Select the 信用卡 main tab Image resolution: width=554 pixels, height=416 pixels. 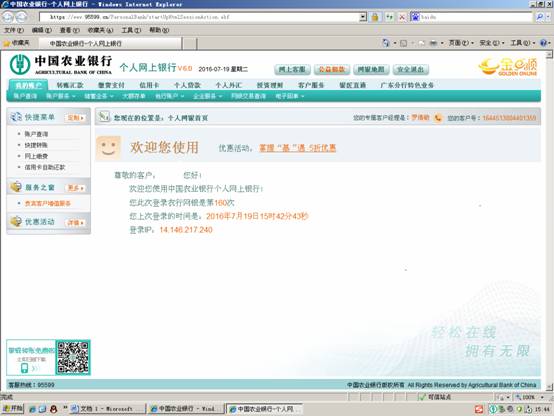click(x=149, y=85)
